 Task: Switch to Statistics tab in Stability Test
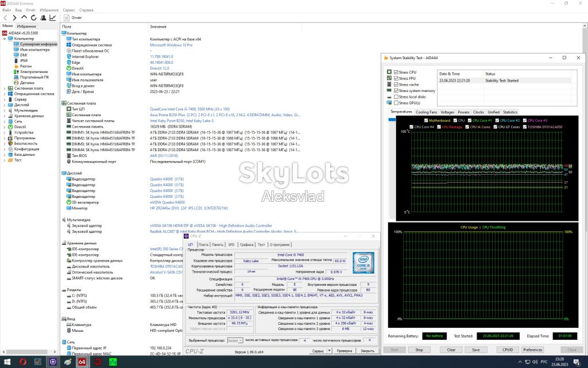[510, 112]
